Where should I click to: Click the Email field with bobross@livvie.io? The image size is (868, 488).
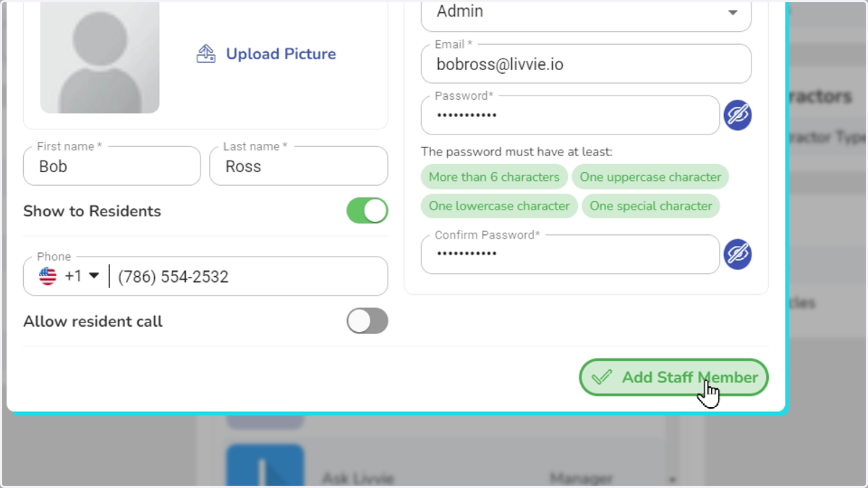(x=586, y=64)
